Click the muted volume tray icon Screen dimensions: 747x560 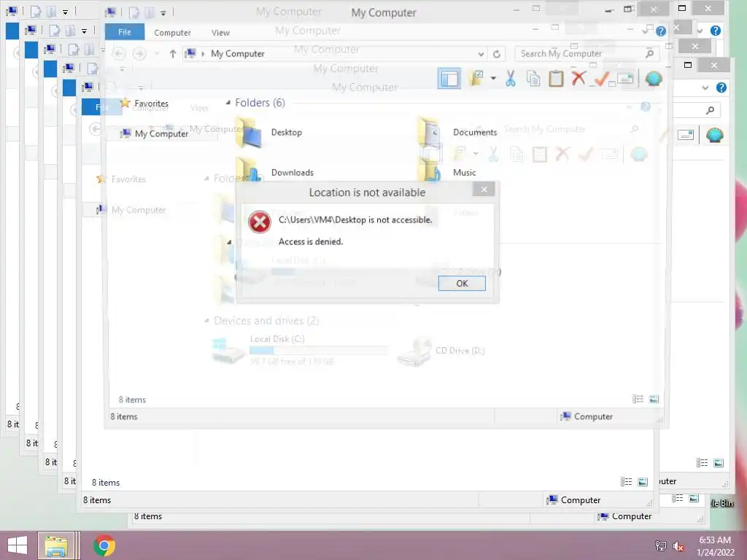click(678, 546)
